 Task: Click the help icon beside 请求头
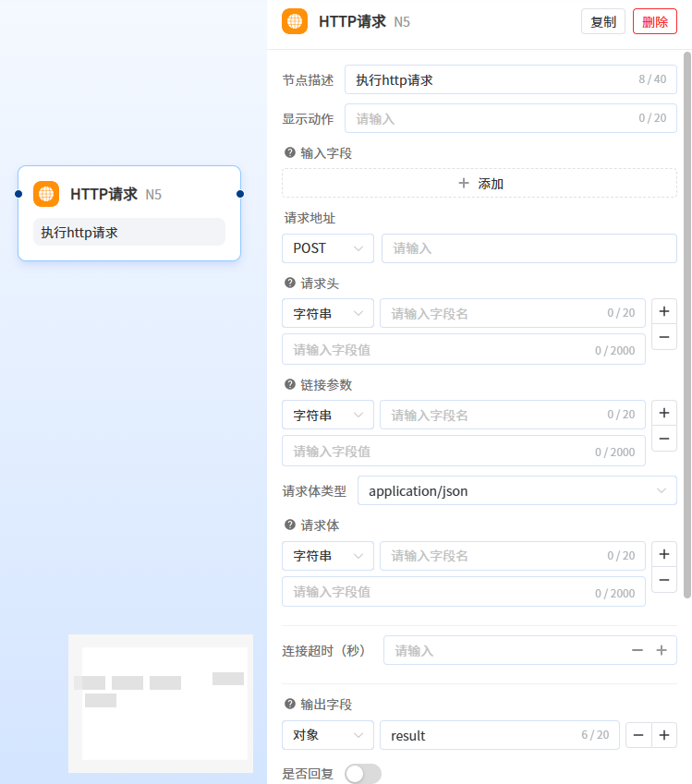point(290,283)
